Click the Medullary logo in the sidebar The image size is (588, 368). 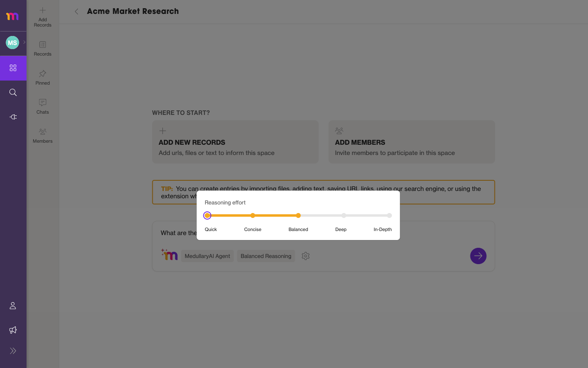pyautogui.click(x=12, y=16)
